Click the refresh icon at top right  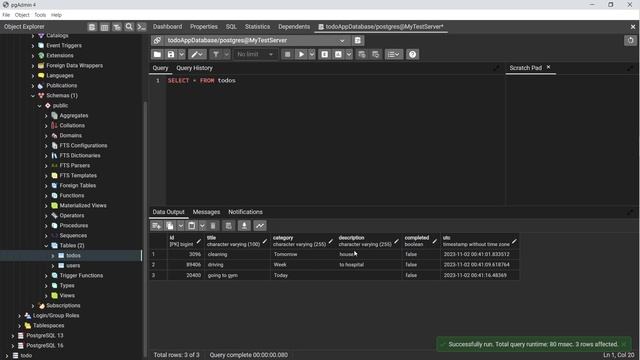click(x=631, y=40)
